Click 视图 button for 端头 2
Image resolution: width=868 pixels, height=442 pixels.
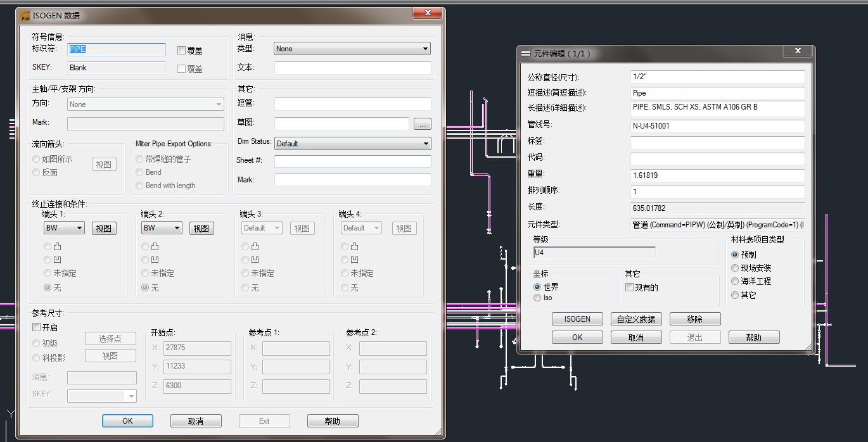point(201,229)
